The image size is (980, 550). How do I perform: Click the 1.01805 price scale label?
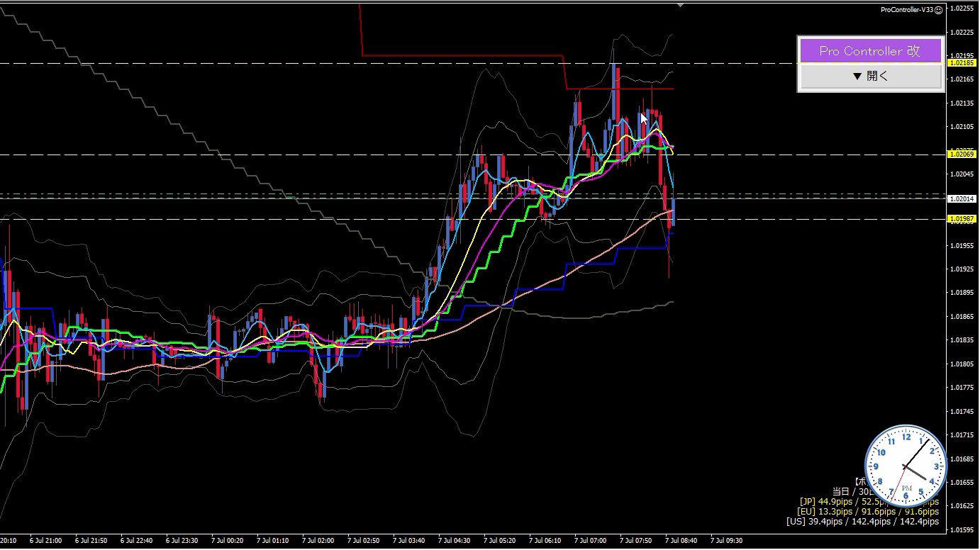962,364
